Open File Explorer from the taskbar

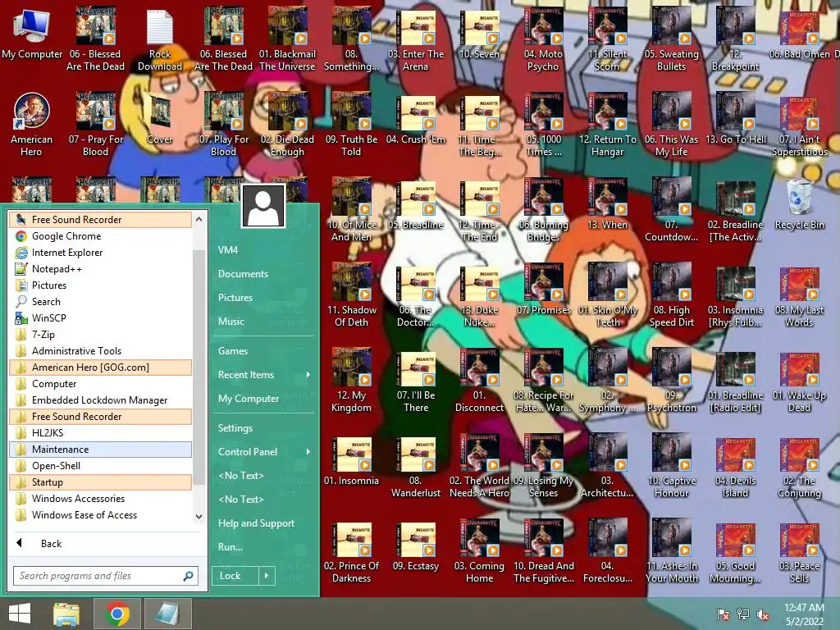click(66, 614)
